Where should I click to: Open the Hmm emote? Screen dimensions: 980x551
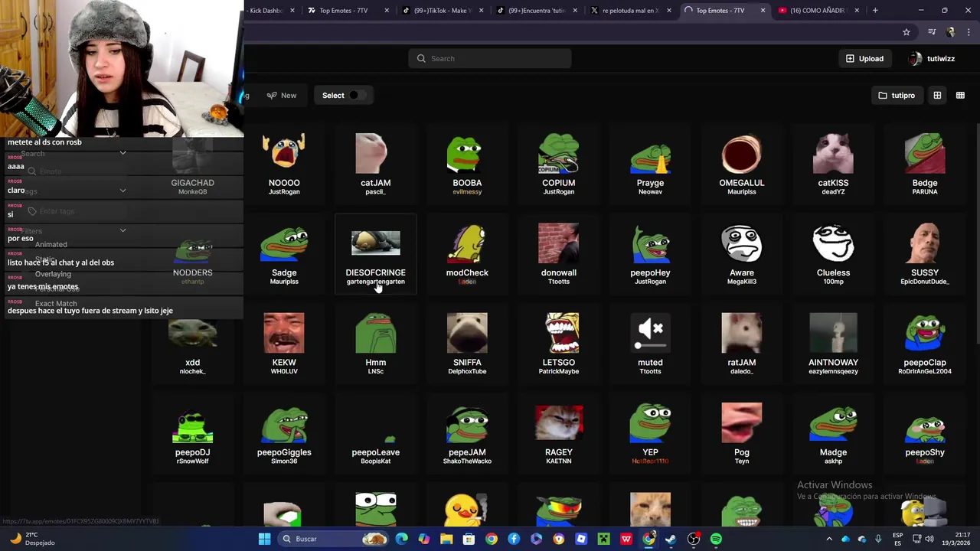(x=375, y=343)
